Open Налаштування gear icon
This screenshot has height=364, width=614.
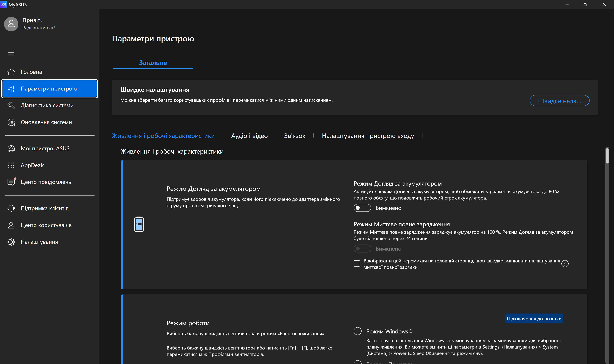tap(11, 242)
